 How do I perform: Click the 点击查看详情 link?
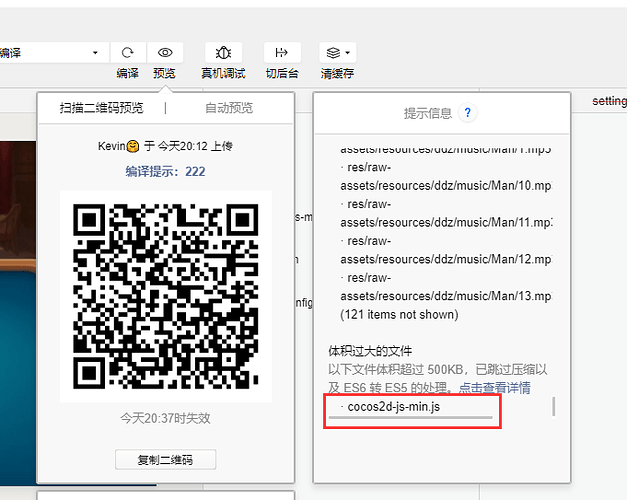[x=495, y=388]
